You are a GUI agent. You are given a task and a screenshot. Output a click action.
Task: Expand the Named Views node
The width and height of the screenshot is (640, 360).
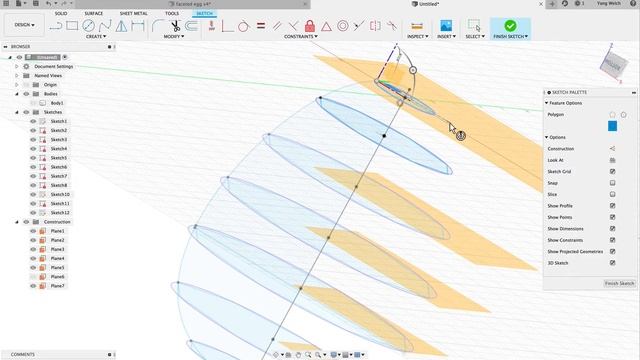(x=17, y=76)
